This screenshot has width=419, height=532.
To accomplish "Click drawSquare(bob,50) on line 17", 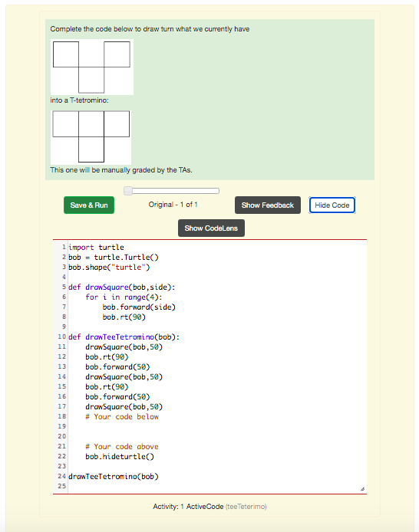I will click(x=124, y=407).
